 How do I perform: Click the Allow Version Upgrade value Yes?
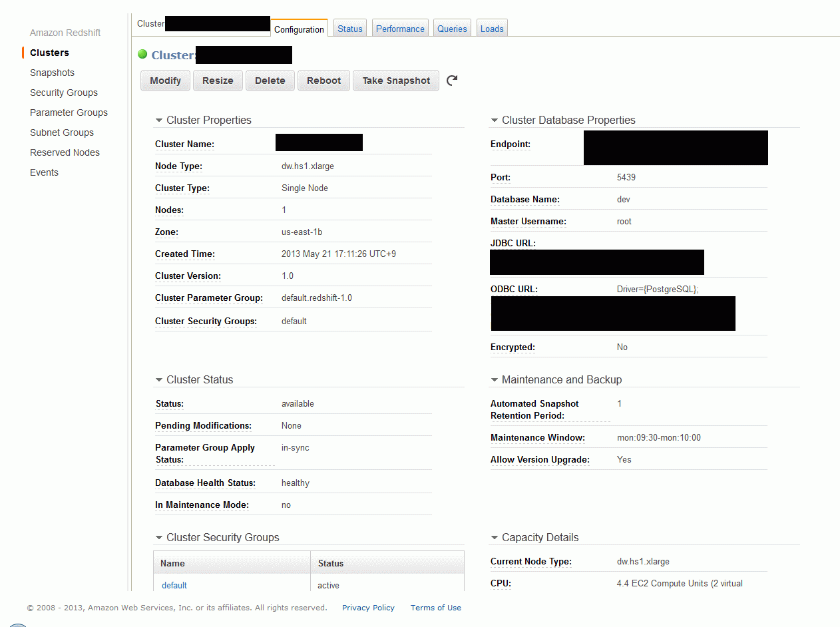(x=624, y=460)
